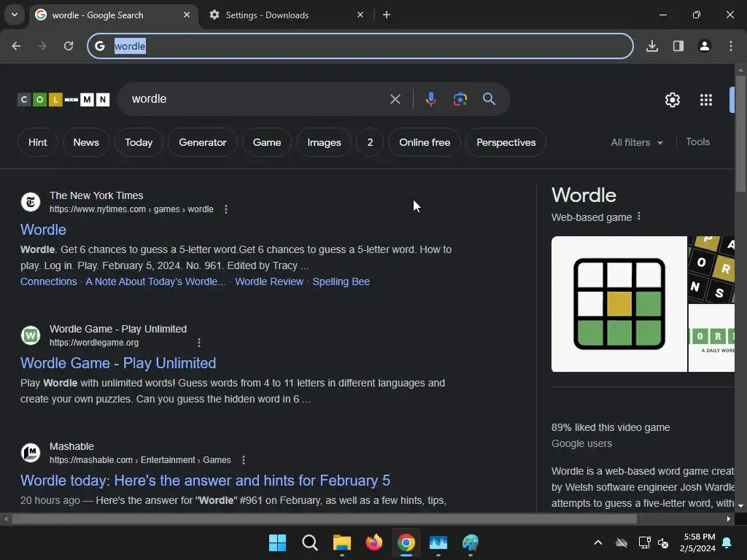Image resolution: width=747 pixels, height=560 pixels.
Task: Open the taskbar clock and date
Action: 697,542
